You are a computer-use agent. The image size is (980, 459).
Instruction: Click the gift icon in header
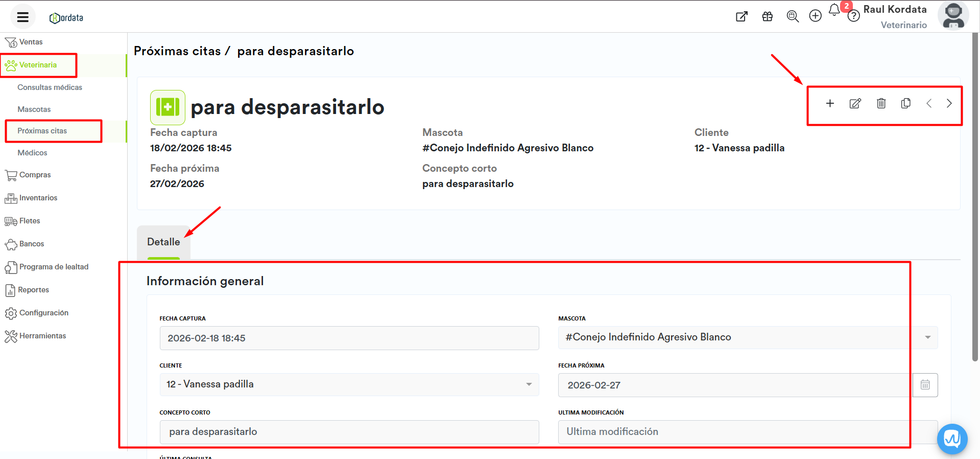[x=767, y=16]
